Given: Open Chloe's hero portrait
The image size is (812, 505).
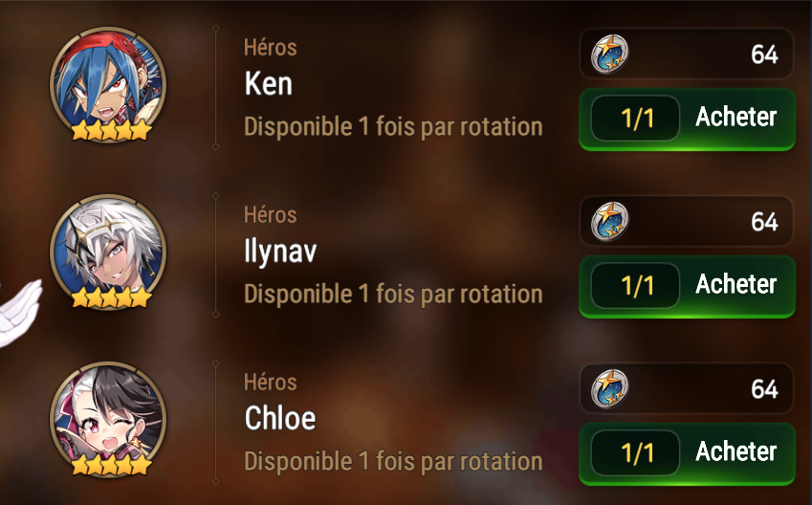Looking at the screenshot, I should click(108, 420).
